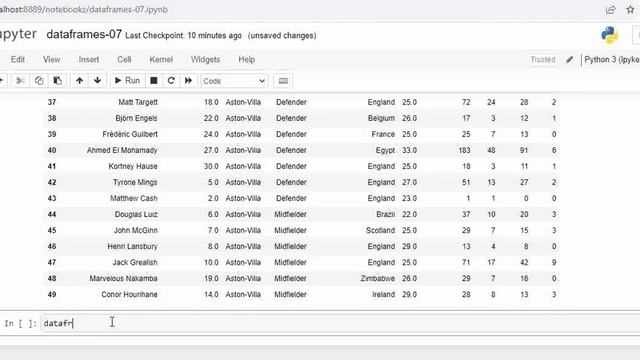Share page icon in address bar
This screenshot has height=360, width=640.
[610, 10]
